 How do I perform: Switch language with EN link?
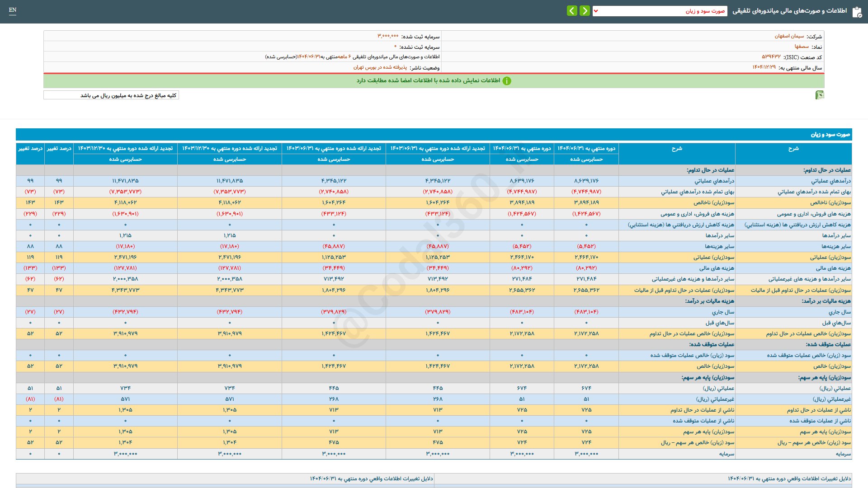pyautogui.click(x=13, y=10)
